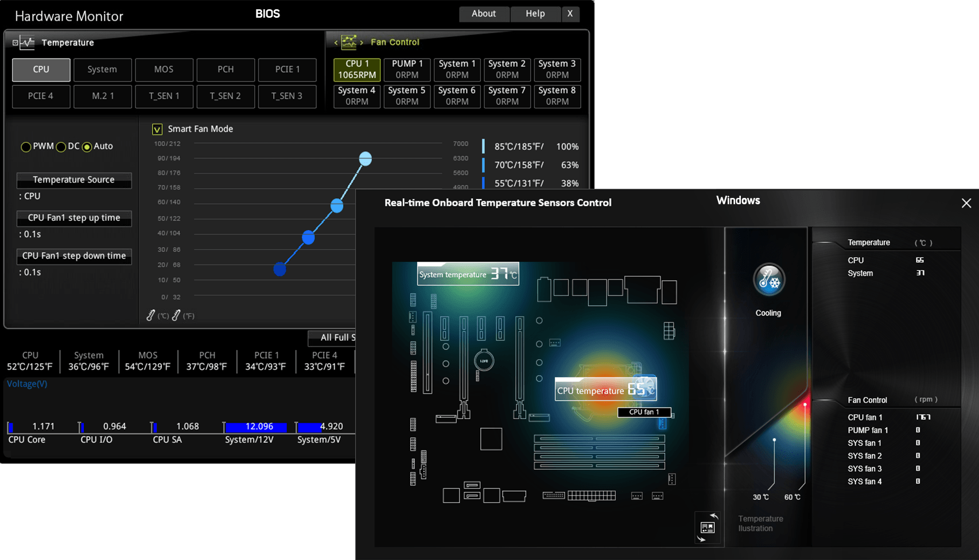The image size is (979, 560).
Task: Select the PCIE 4 temperature tab
Action: [x=41, y=96]
